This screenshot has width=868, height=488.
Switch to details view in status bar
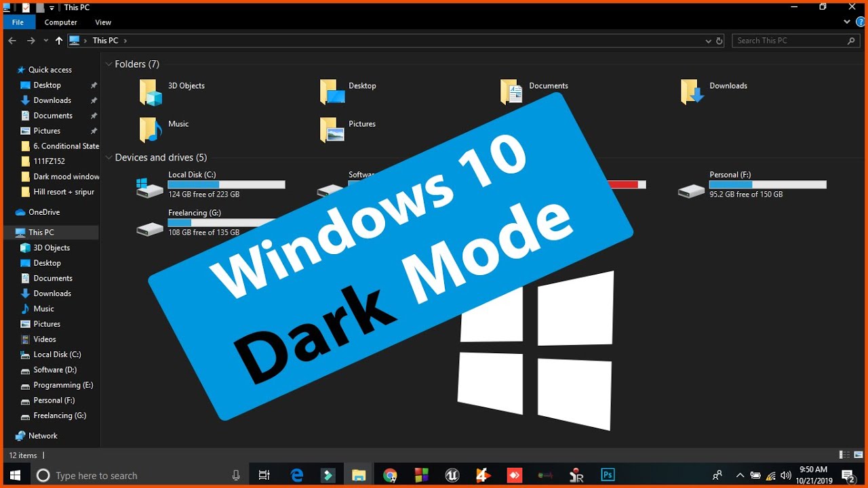tap(844, 455)
